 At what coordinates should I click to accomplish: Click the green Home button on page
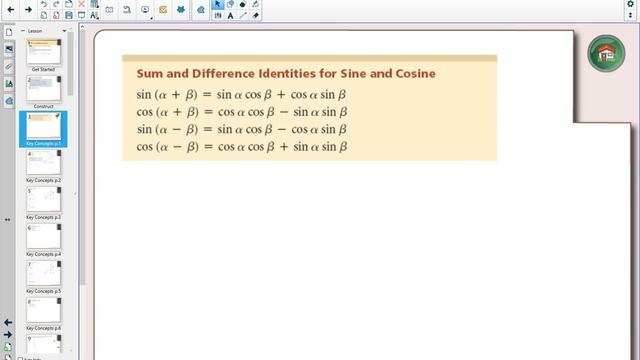tap(606, 53)
